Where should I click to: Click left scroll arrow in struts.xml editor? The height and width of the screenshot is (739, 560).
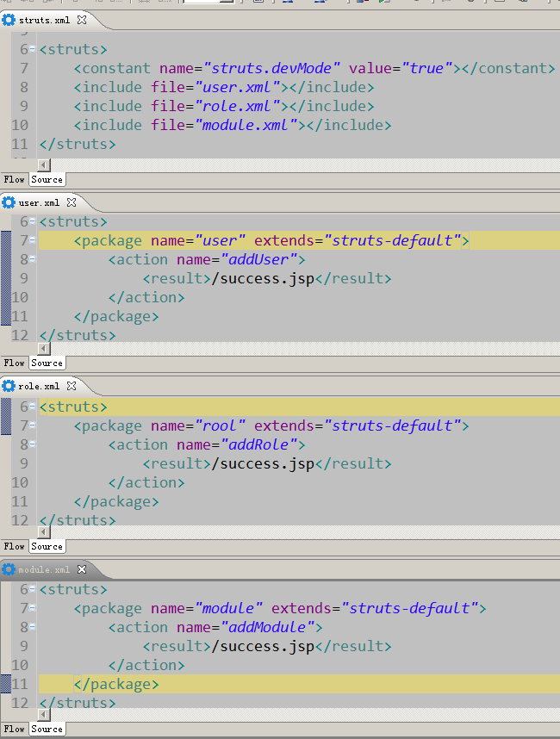tap(44, 165)
